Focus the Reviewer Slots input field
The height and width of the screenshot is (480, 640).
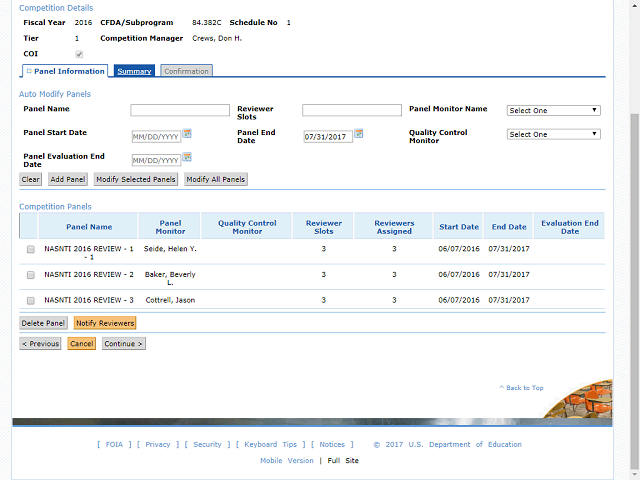pos(351,110)
